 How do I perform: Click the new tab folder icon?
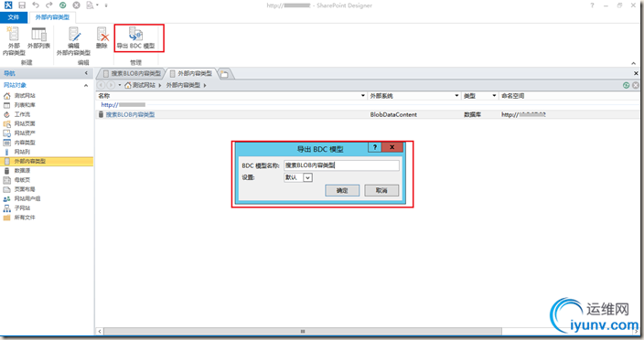(x=224, y=74)
